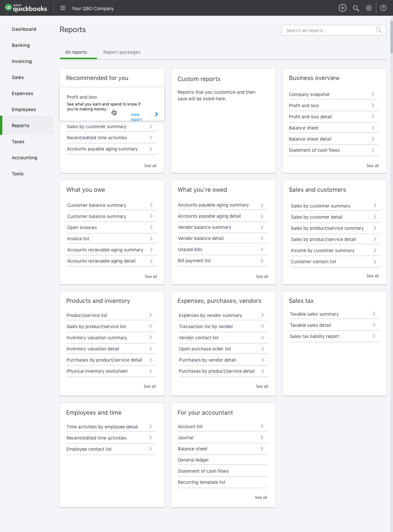This screenshot has width=393, height=532.
Task: Click the View report link
Action: [x=136, y=117]
